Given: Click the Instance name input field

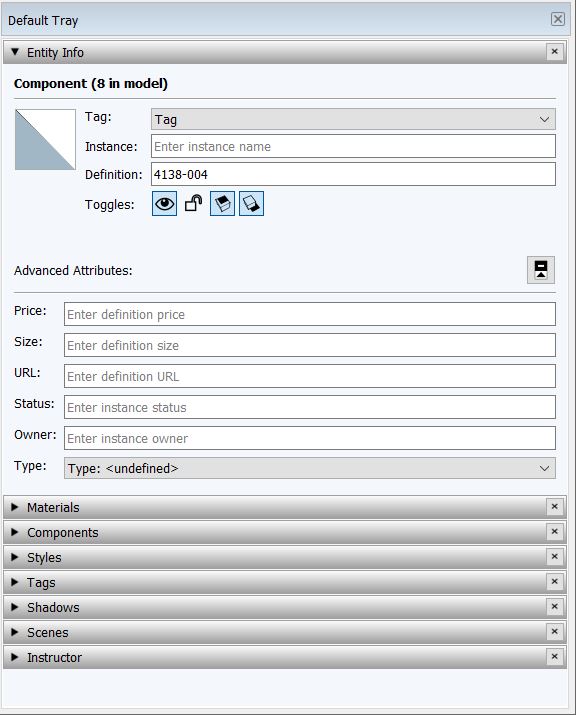Looking at the screenshot, I should pyautogui.click(x=353, y=146).
